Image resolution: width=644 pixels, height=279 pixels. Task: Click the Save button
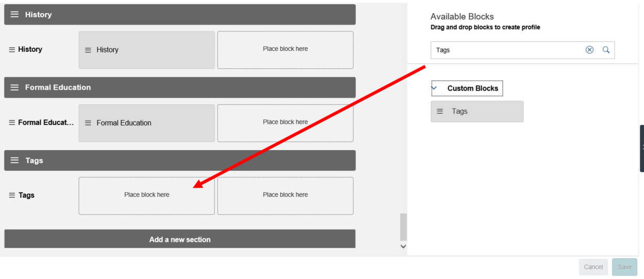point(625,267)
